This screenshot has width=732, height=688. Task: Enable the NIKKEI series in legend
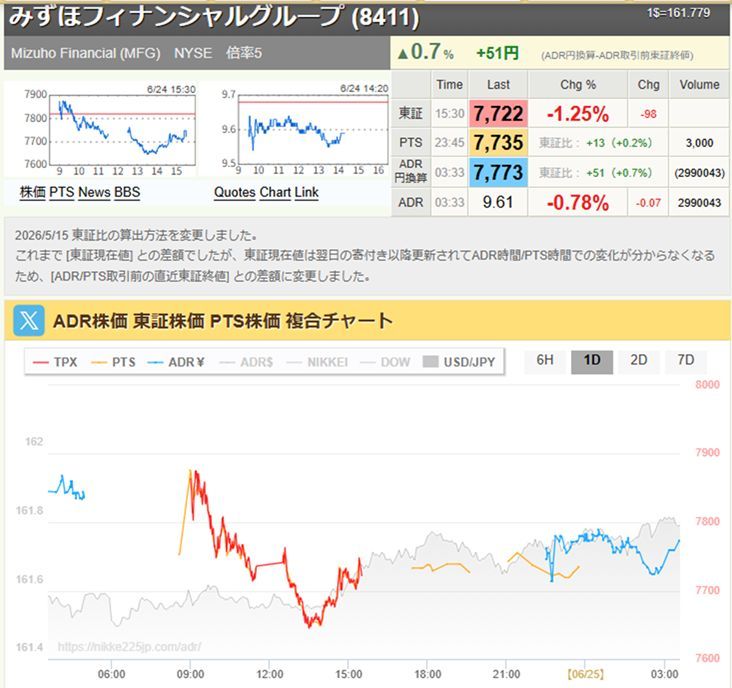click(317, 362)
